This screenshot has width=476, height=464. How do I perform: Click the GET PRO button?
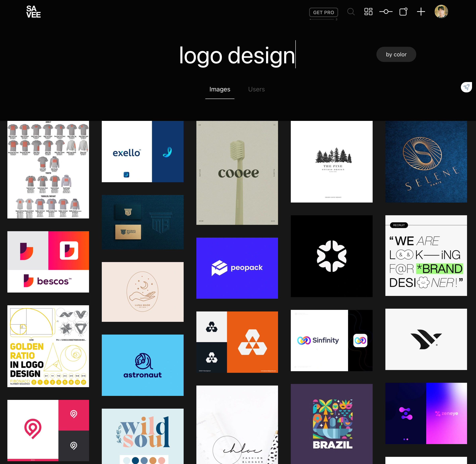[x=323, y=12]
